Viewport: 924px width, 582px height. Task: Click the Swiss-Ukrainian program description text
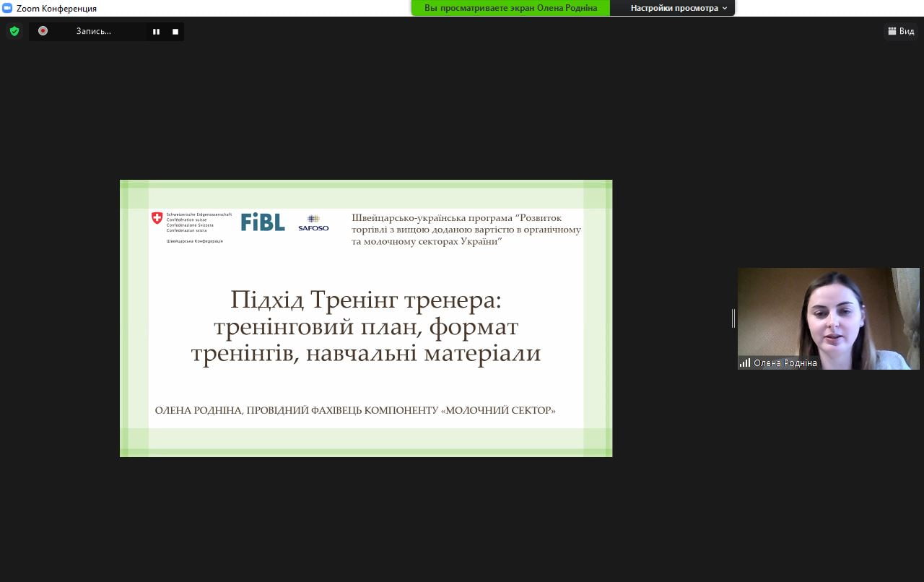[x=466, y=230]
